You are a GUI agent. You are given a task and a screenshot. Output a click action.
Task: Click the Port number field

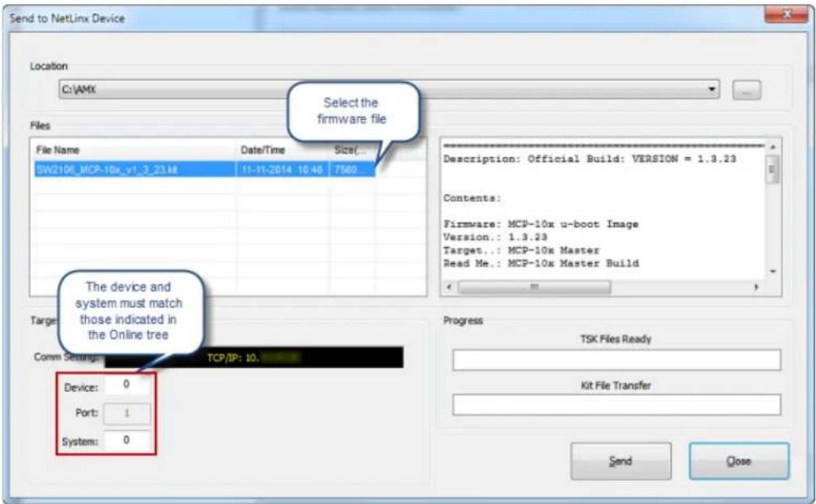tap(127, 413)
